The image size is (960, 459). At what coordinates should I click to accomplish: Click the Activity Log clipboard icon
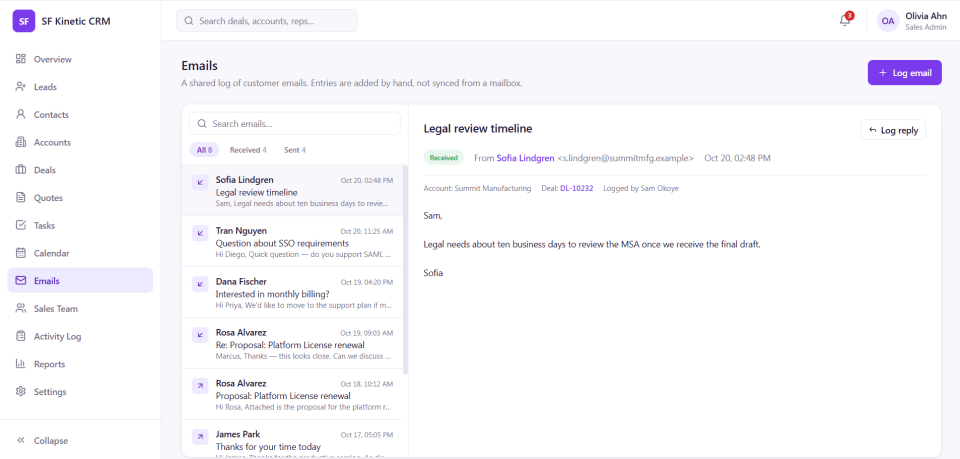coord(21,336)
